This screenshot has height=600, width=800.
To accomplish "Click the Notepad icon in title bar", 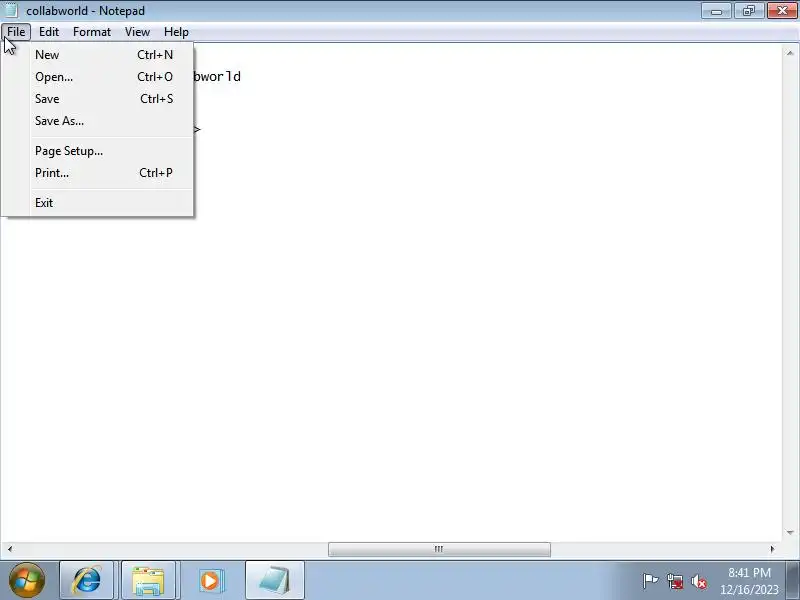I will point(11,9).
